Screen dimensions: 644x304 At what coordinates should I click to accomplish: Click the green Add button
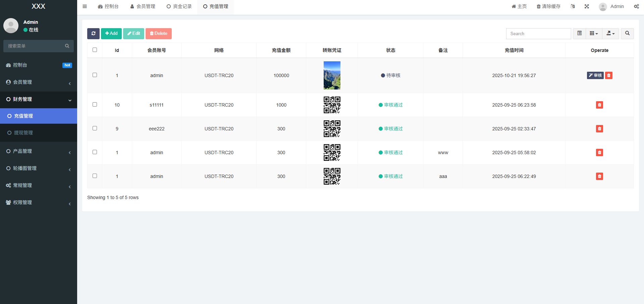pyautogui.click(x=111, y=34)
